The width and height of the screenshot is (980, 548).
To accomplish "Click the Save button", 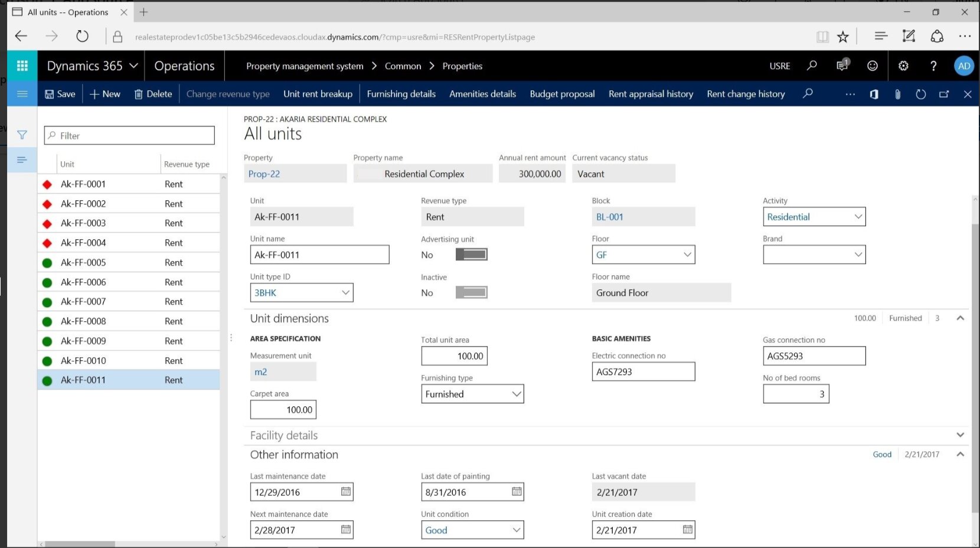I will [60, 94].
